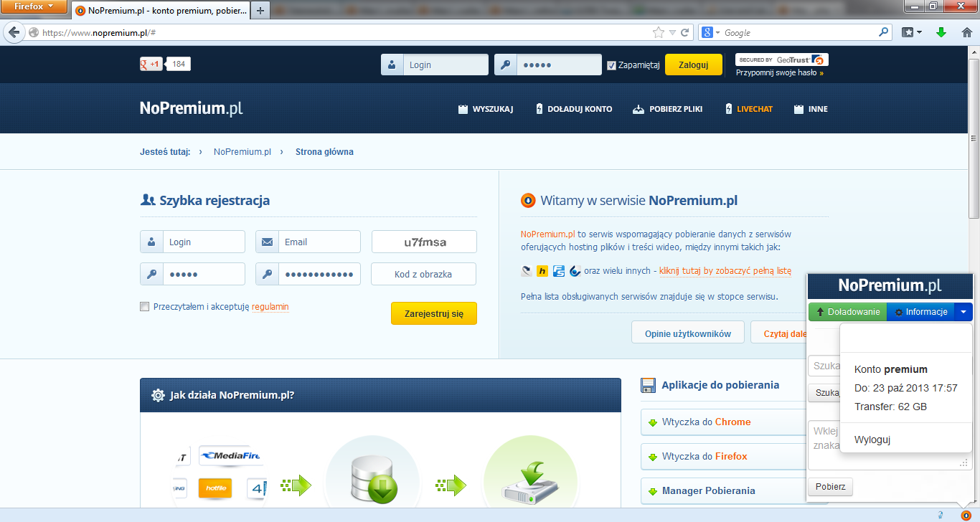Click the Pobierz button in popup
This screenshot has height=522, width=980.
point(831,487)
